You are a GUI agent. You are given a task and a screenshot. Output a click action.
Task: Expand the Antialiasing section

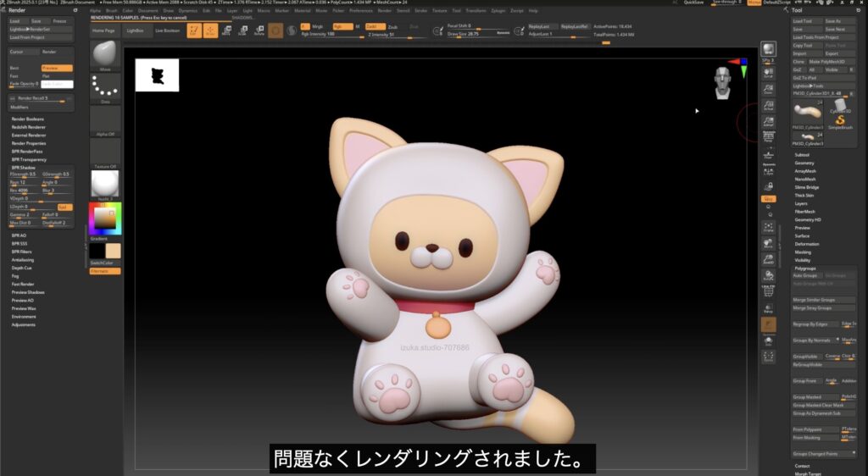tap(23, 260)
